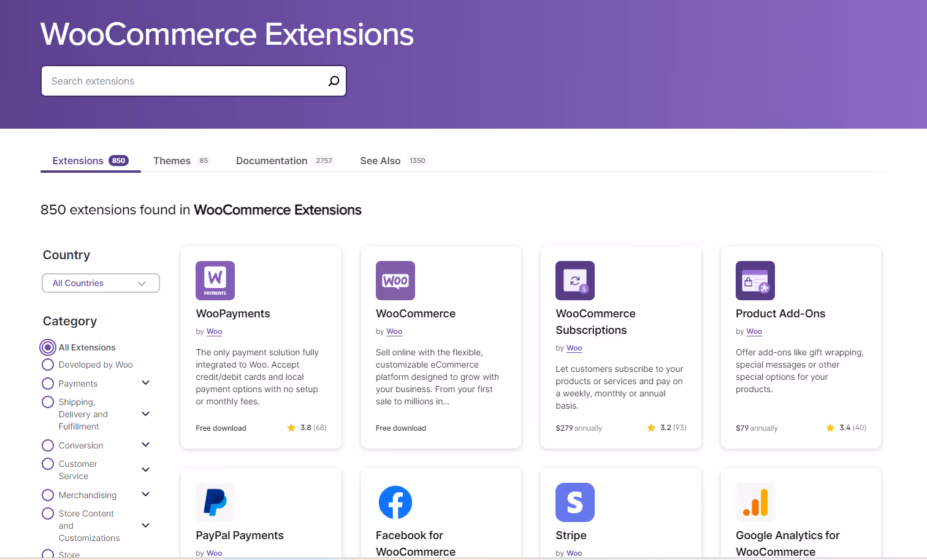This screenshot has height=560, width=927.
Task: Click the PayPal Payments icon
Action: click(215, 502)
